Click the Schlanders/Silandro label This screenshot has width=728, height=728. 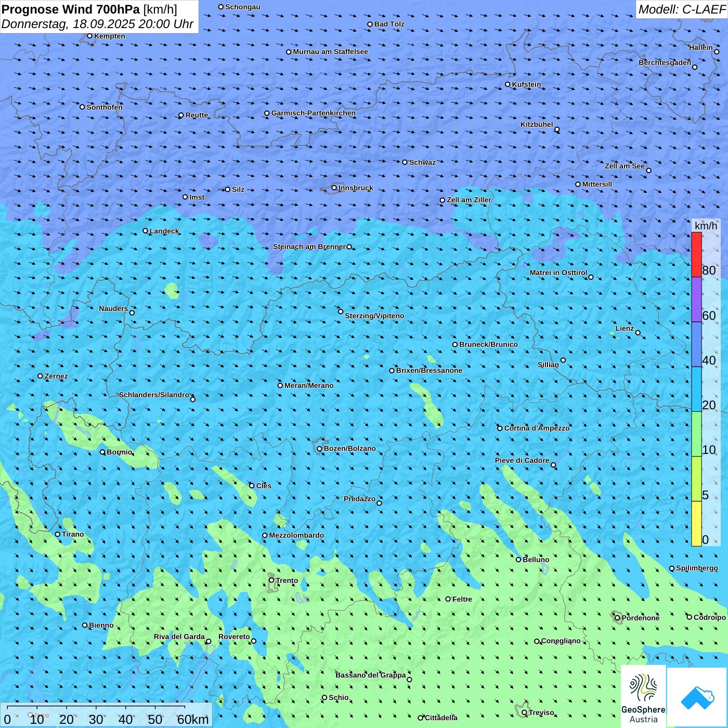(154, 395)
